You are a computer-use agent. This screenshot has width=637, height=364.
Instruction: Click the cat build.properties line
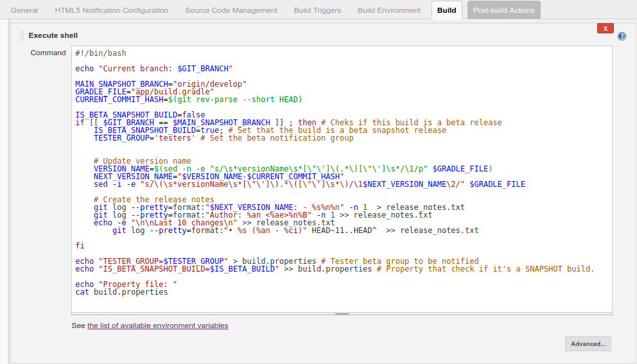pos(121,292)
